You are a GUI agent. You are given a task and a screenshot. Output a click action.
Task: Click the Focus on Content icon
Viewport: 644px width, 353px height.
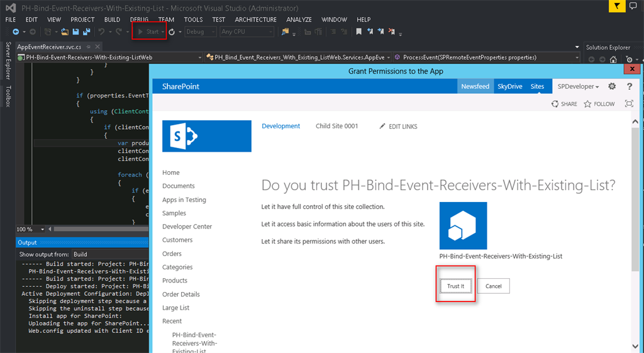pyautogui.click(x=629, y=104)
